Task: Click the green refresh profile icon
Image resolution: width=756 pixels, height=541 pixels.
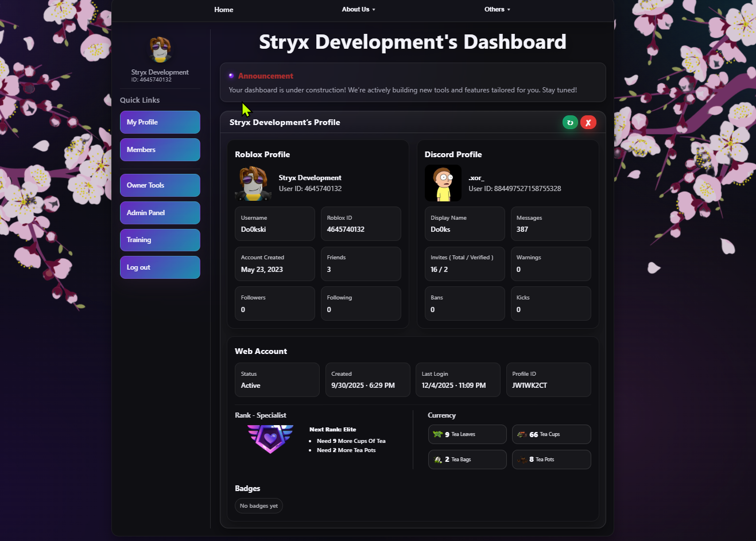Action: pyautogui.click(x=570, y=122)
